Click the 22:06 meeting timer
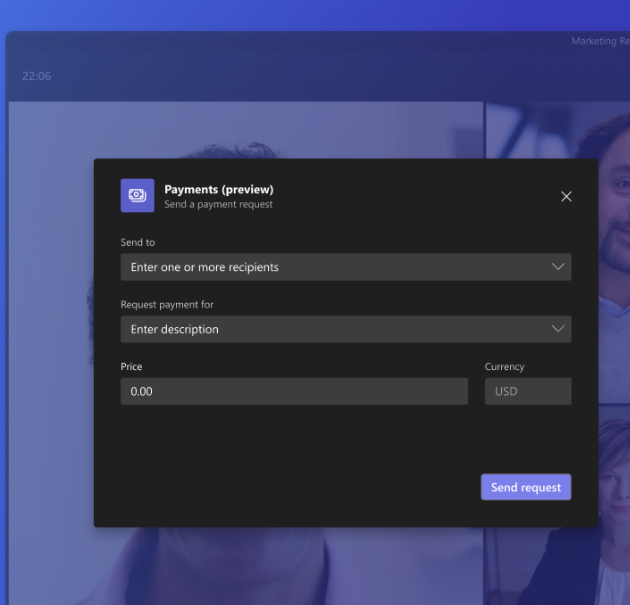This screenshot has height=605, width=630. [37, 76]
